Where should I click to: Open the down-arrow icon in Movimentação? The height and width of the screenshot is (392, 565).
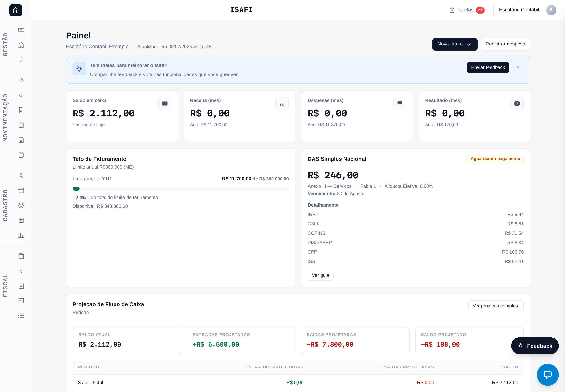tap(21, 95)
